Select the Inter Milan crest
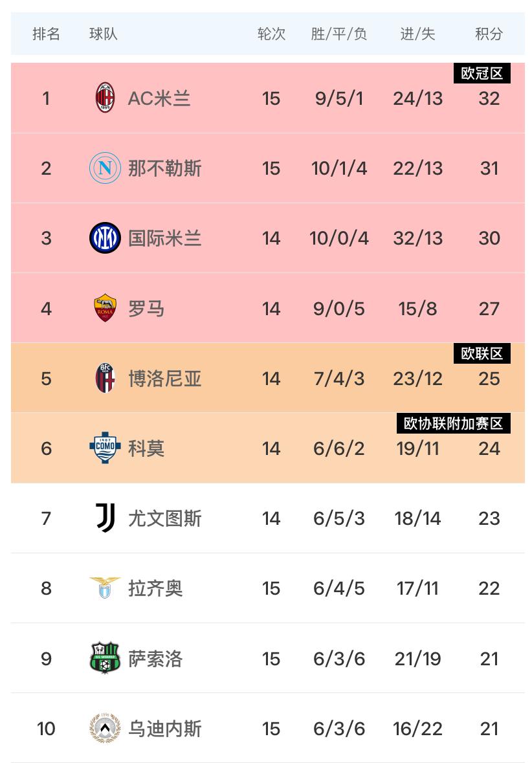 pyautogui.click(x=105, y=238)
